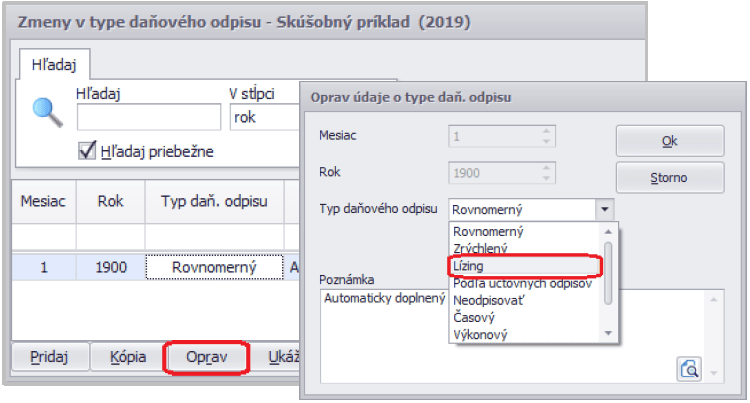Image resolution: width=750 pixels, height=403 pixels.
Task: Click the Rok column header
Action: coord(110,200)
